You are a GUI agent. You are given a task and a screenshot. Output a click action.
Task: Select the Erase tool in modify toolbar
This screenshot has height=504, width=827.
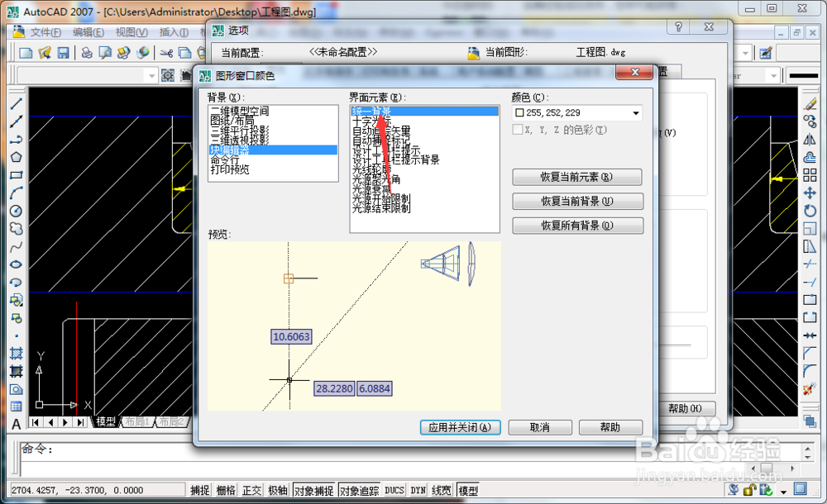coord(810,104)
